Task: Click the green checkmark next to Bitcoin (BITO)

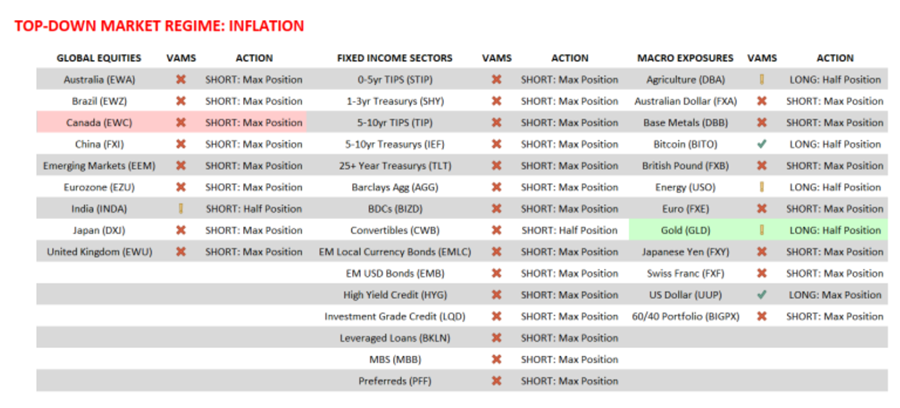Action: 762,144
